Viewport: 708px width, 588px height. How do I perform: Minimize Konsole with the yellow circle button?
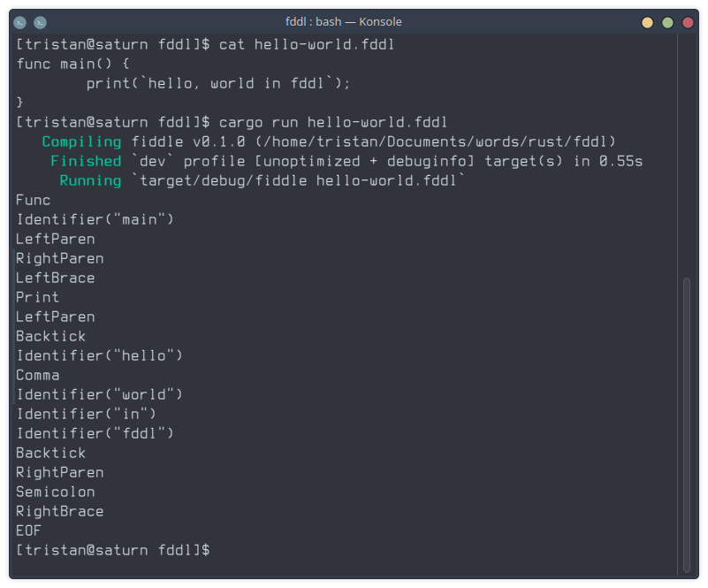(647, 23)
